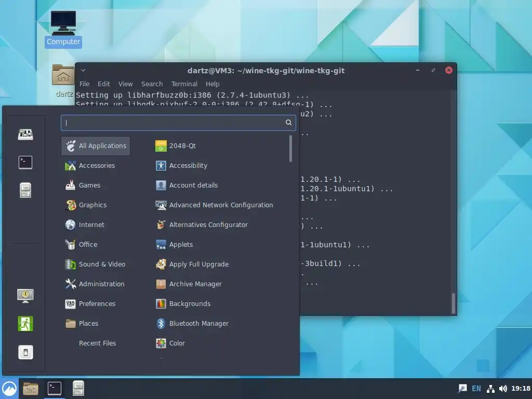Open the terminal Search menu
The height and width of the screenshot is (399, 532).
click(152, 84)
